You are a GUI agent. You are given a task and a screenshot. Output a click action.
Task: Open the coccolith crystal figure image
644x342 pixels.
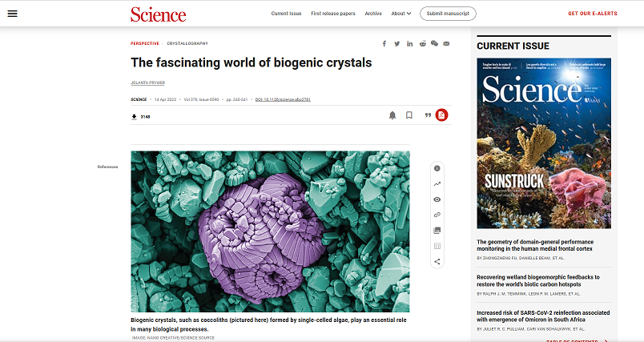coord(270,231)
